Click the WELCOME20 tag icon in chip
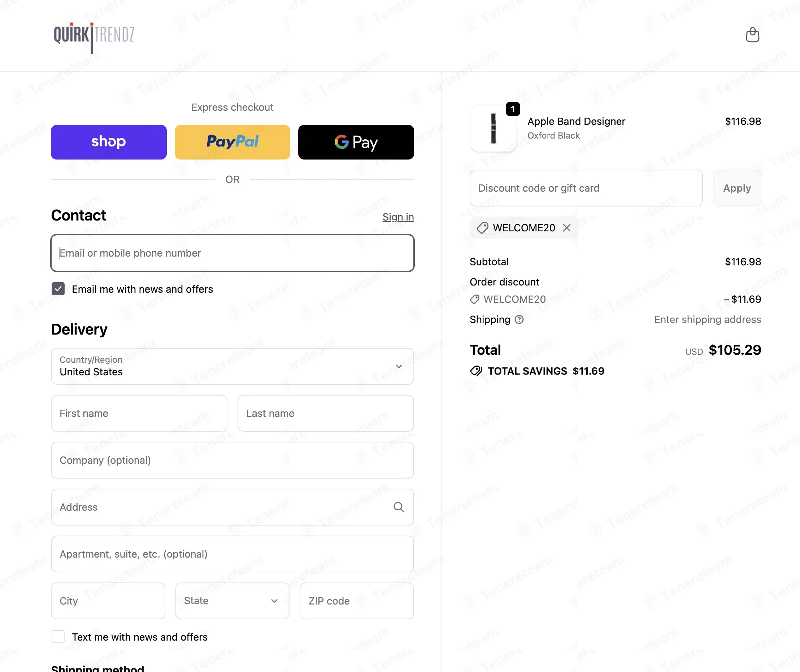 [x=482, y=228]
